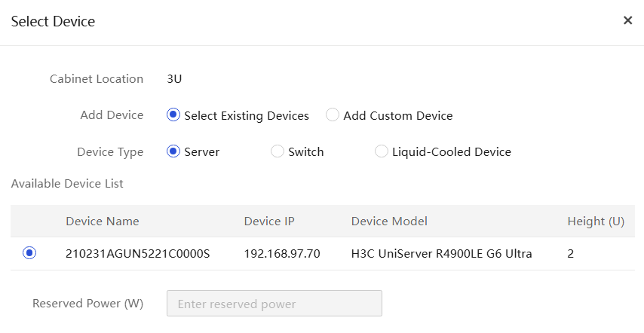Pick the Liquid-Cooled Device radio option

coord(382,151)
